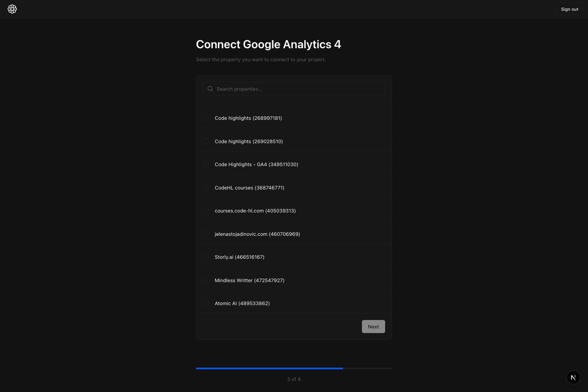Click the Next button
588x392 pixels.
click(x=373, y=327)
